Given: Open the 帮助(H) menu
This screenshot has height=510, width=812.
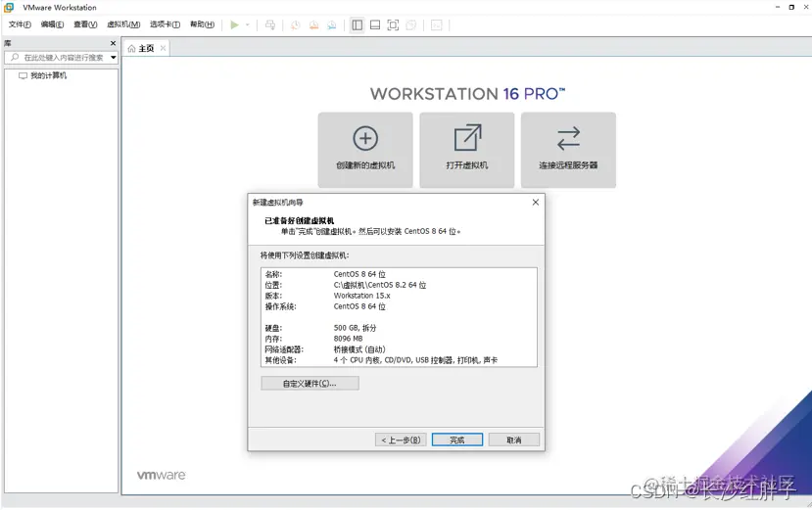Looking at the screenshot, I should (x=202, y=24).
